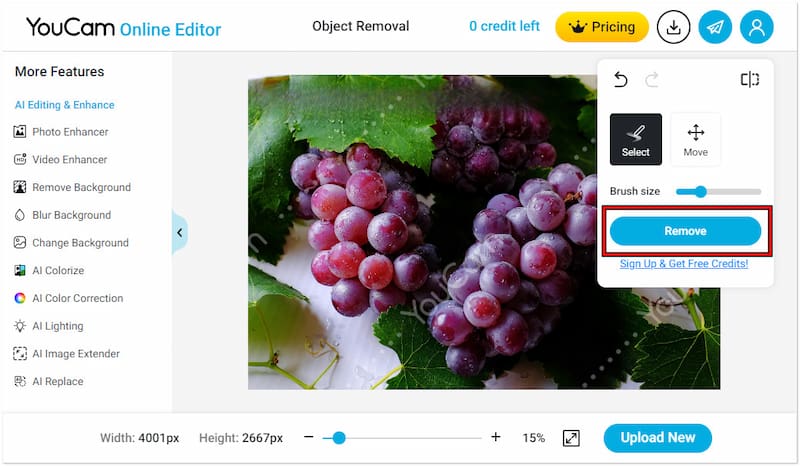
Task: Switch to the Move tool
Action: click(x=695, y=139)
